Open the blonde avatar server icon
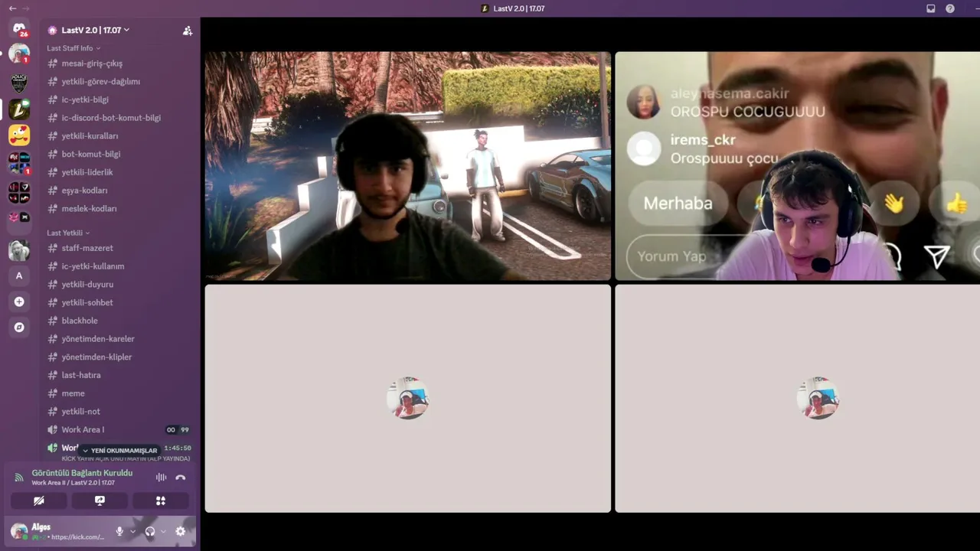This screenshot has width=980, height=551. tap(19, 250)
